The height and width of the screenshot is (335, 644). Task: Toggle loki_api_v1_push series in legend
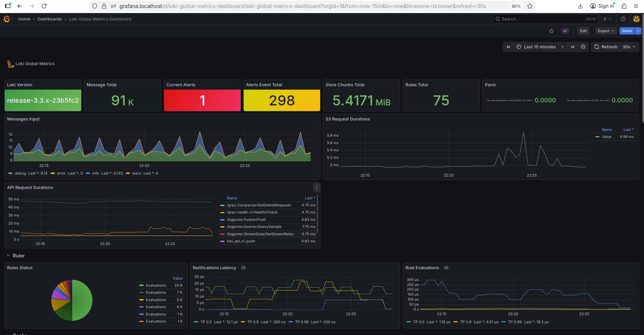click(241, 241)
